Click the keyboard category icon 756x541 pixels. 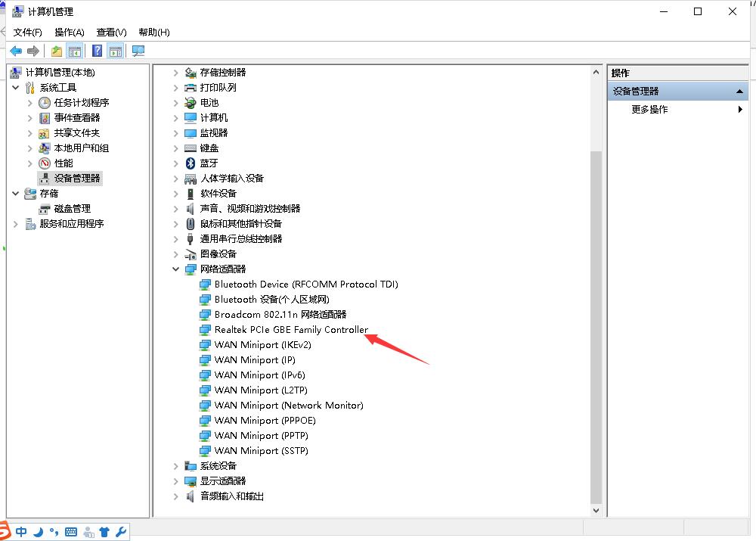pyautogui.click(x=191, y=148)
